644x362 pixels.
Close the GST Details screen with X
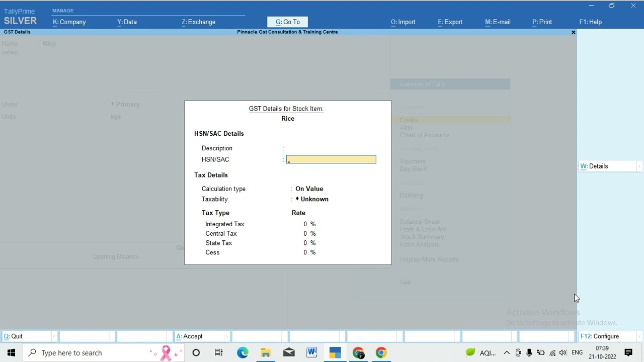(x=573, y=32)
